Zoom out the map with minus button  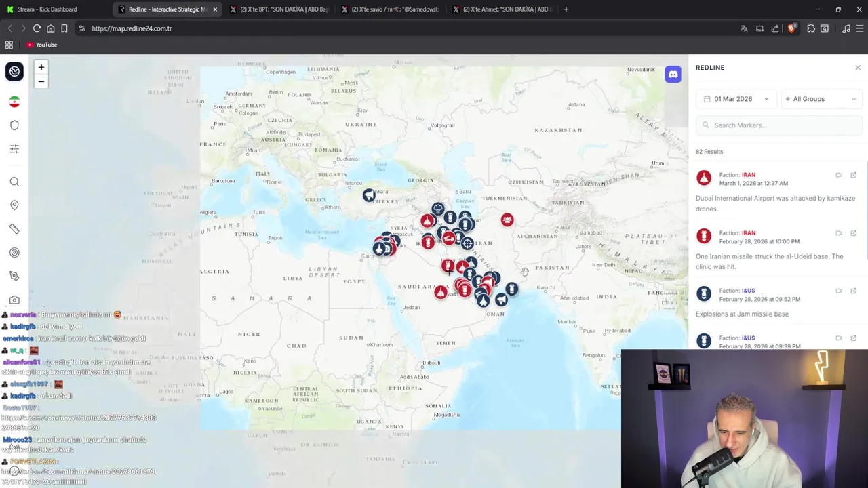pyautogui.click(x=41, y=81)
